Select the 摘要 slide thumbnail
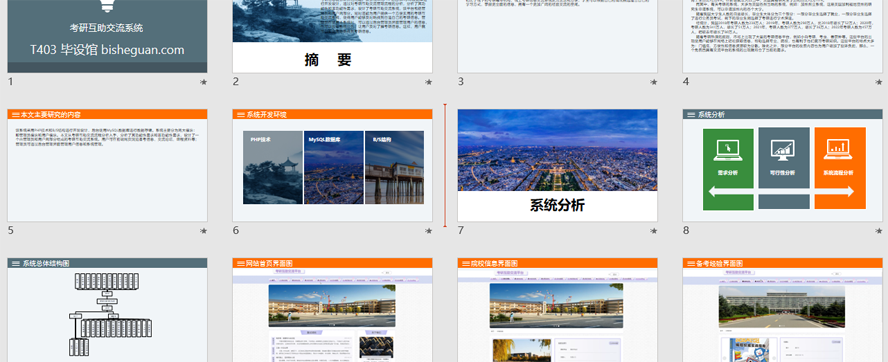The width and height of the screenshot is (888, 362). coord(332,36)
